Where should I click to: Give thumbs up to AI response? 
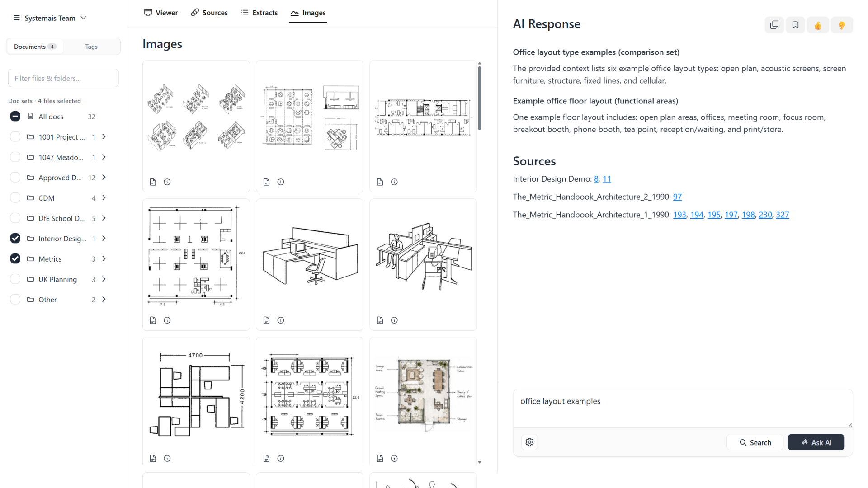click(818, 25)
